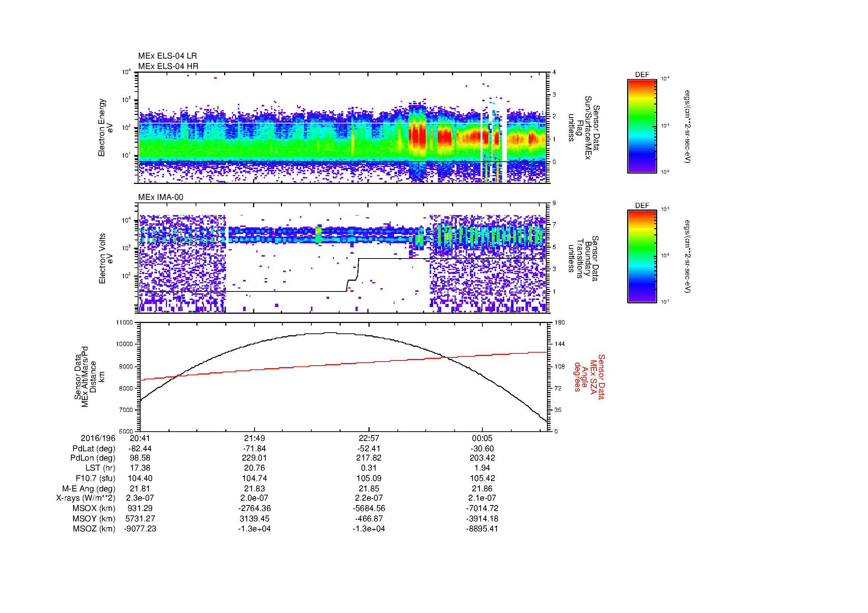The width and height of the screenshot is (868, 613).
Task: Select the lower DEF color bar
Action: point(642,257)
